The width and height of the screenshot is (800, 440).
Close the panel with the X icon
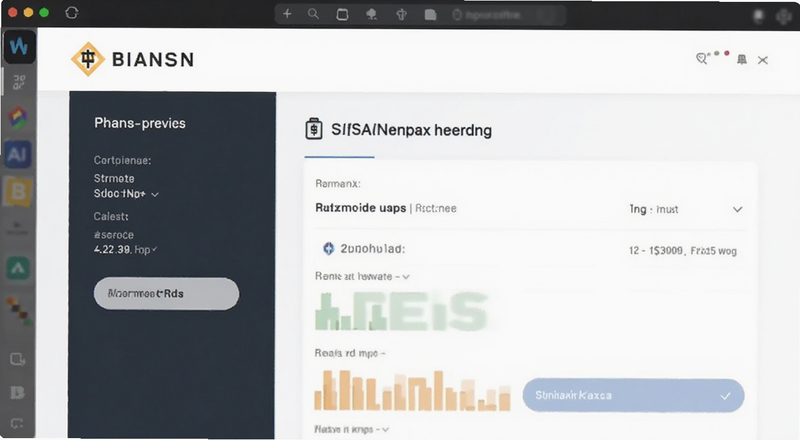(x=763, y=60)
